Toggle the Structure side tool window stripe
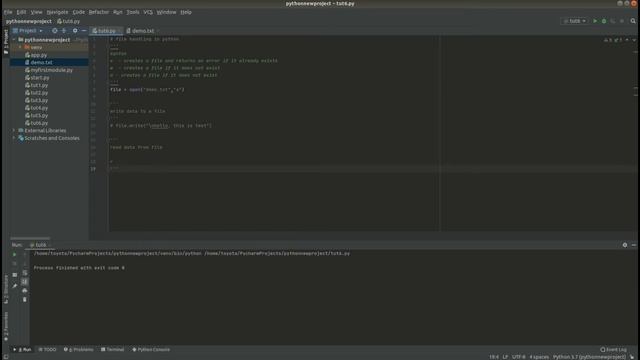 coord(6,289)
